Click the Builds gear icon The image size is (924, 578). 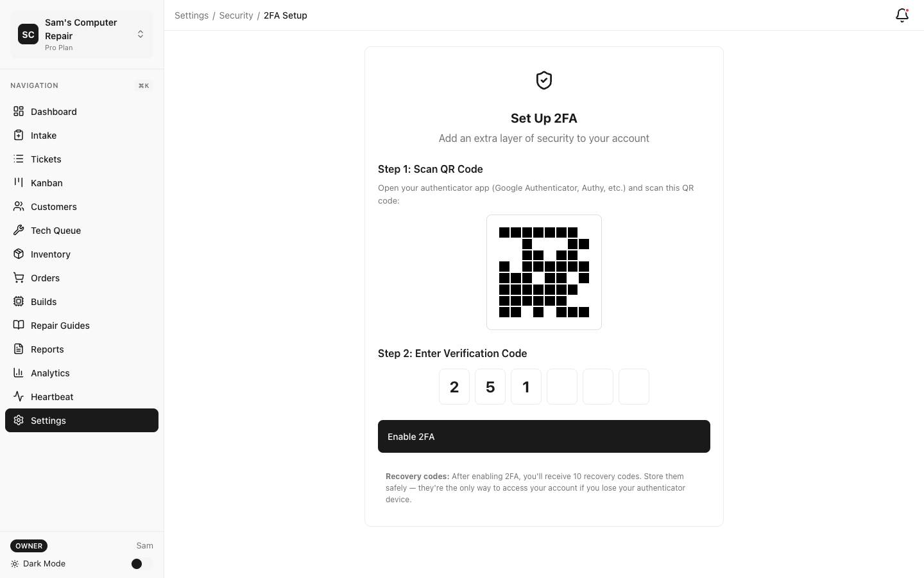[19, 301]
